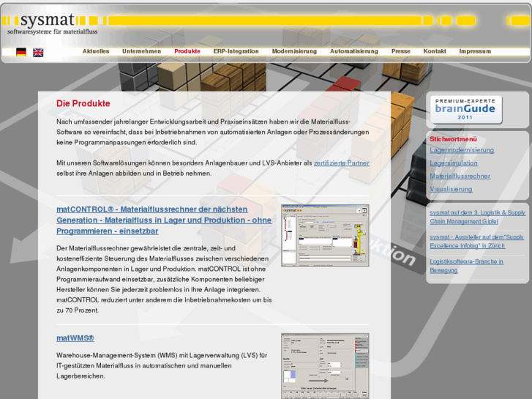Image resolution: width=532 pixels, height=399 pixels.
Task: Open the matCONTROL Materialflussrechner heading link
Action: pyautogui.click(x=164, y=220)
